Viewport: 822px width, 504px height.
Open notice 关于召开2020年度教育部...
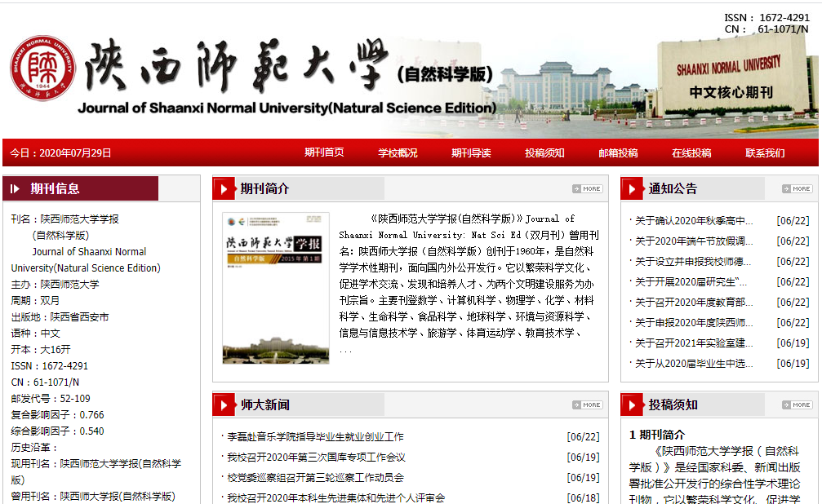(694, 303)
